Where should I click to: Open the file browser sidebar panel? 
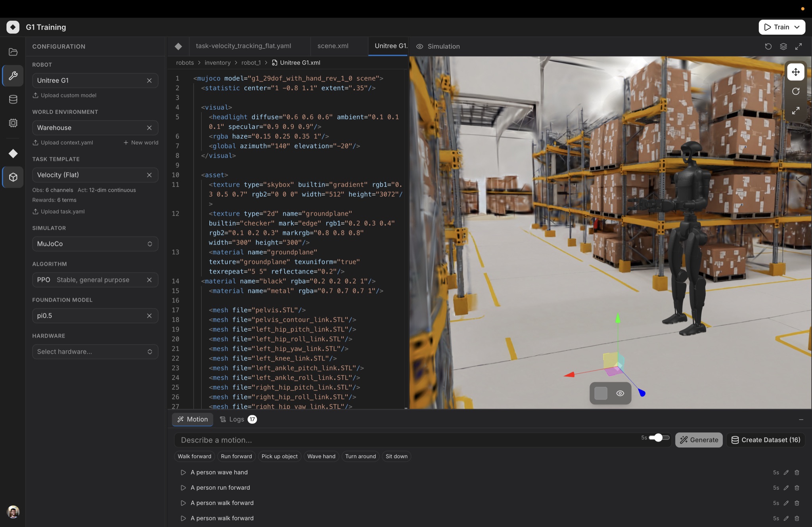13,52
